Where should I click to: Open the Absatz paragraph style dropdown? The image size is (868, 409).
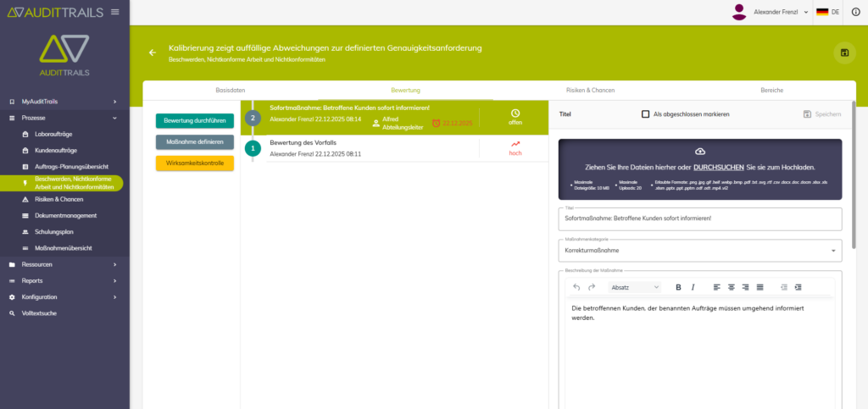[635, 287]
